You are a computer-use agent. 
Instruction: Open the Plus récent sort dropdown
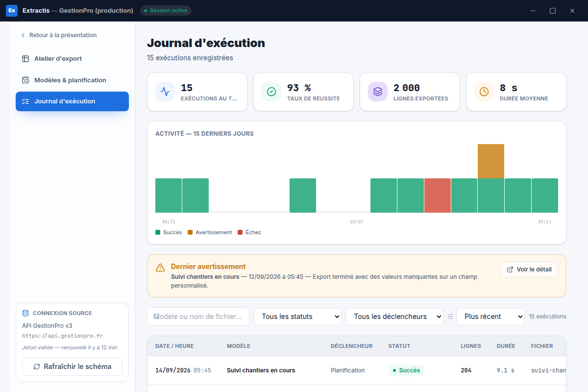coord(490,317)
